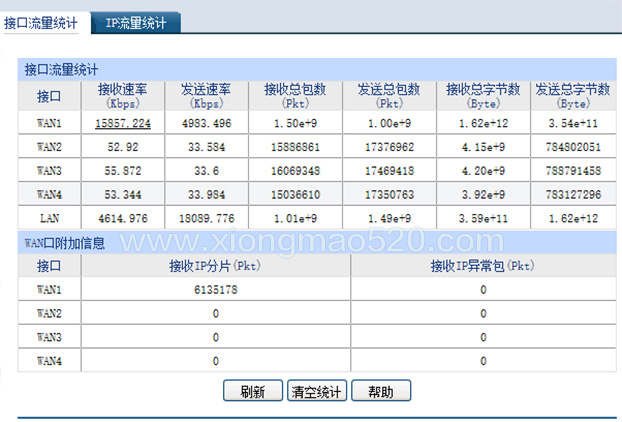Screen dimensions: 622x422
Task: Switch to the IP流量统计 tab
Action: pyautogui.click(x=136, y=23)
